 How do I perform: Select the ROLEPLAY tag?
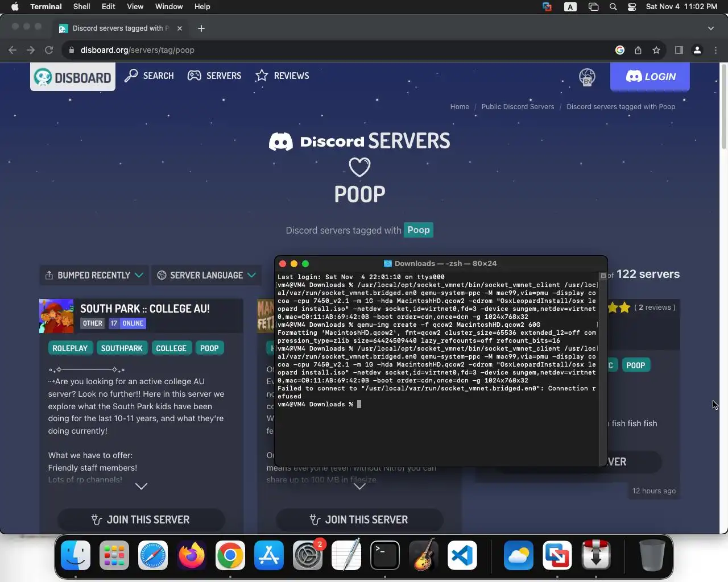point(70,348)
